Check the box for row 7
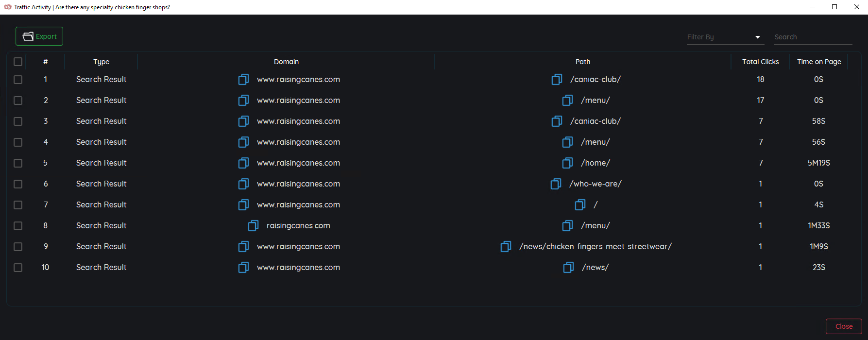Viewport: 868px width, 340px height. pyautogui.click(x=18, y=204)
